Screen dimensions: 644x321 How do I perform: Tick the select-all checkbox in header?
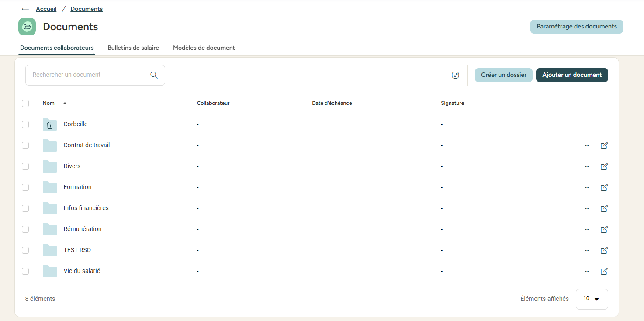click(x=25, y=104)
